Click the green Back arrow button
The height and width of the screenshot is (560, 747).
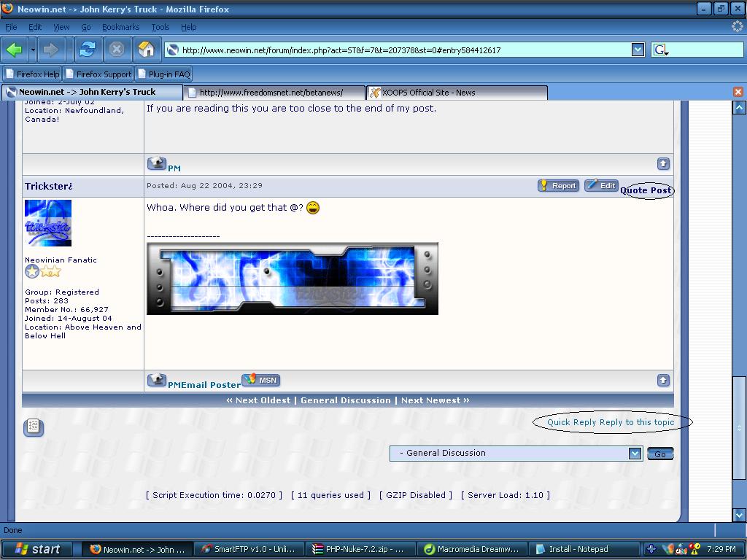click(15, 50)
